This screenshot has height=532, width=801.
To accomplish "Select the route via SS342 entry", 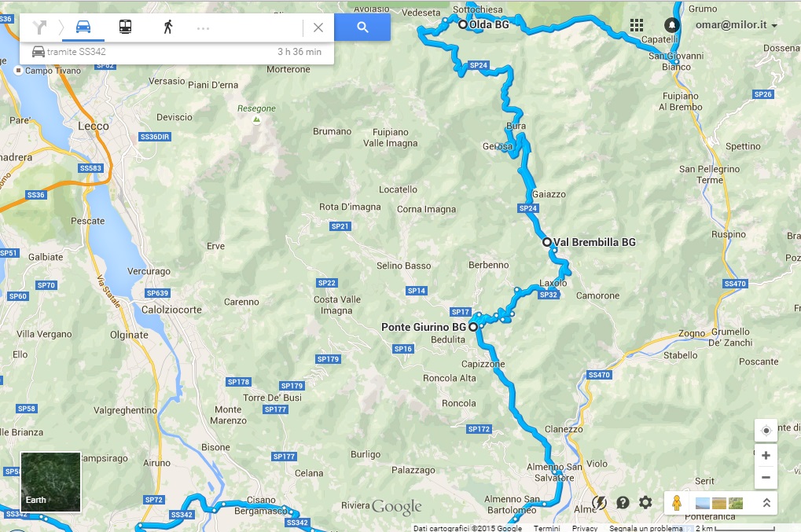I will point(177,52).
